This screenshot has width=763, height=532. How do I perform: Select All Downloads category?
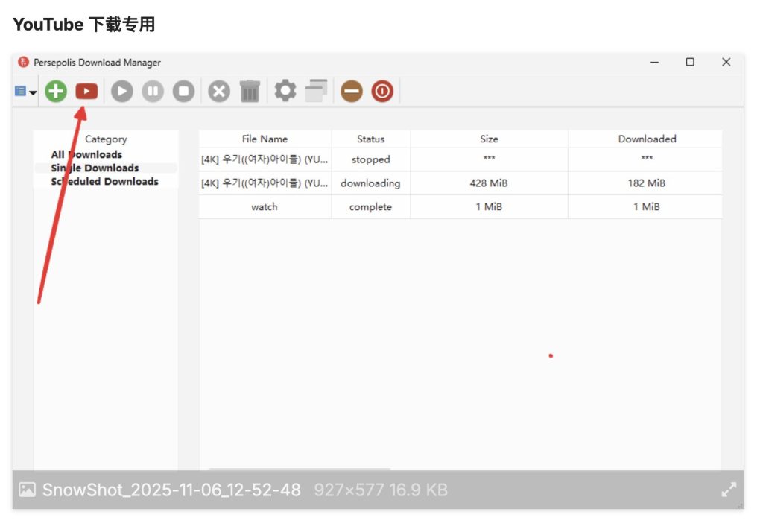click(86, 154)
